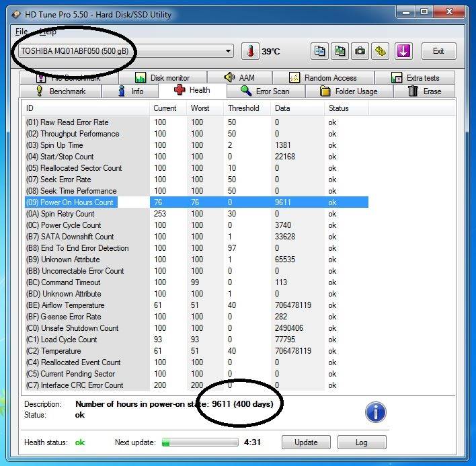Select the Reallocated Sector Count row
Image resolution: width=476 pixels, height=466 pixels.
(x=196, y=168)
